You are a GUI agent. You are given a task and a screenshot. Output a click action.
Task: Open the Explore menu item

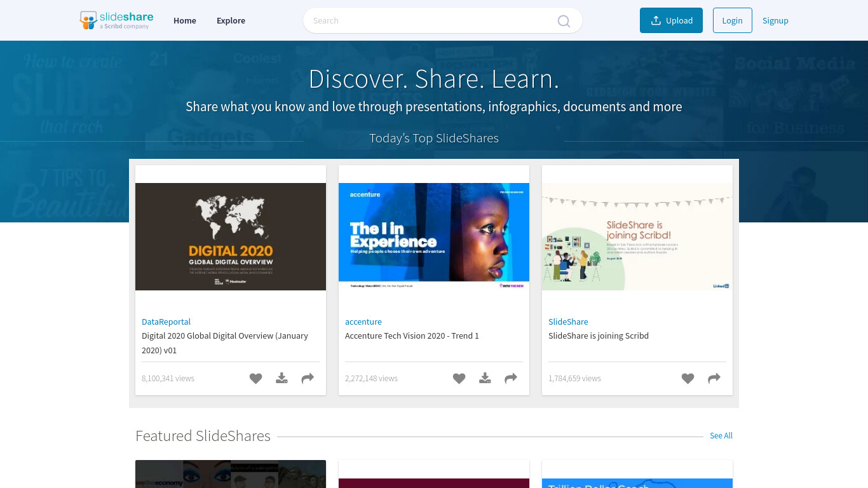(x=231, y=20)
